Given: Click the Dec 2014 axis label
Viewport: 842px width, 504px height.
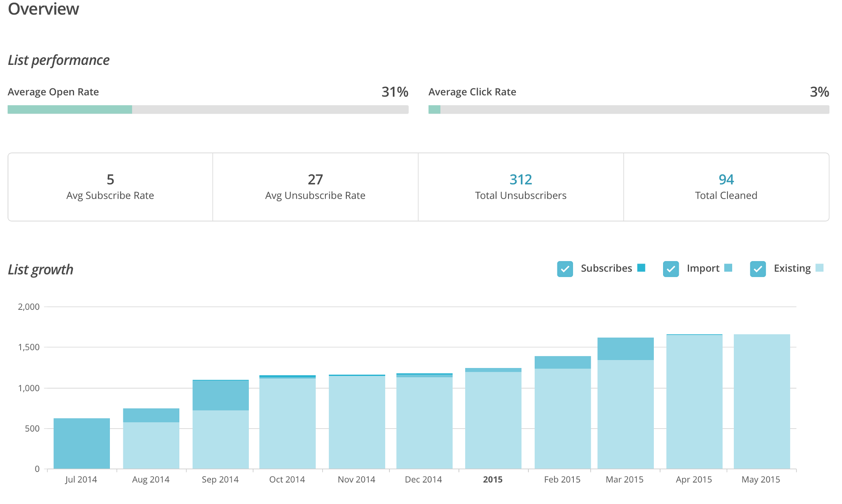Looking at the screenshot, I should [423, 480].
